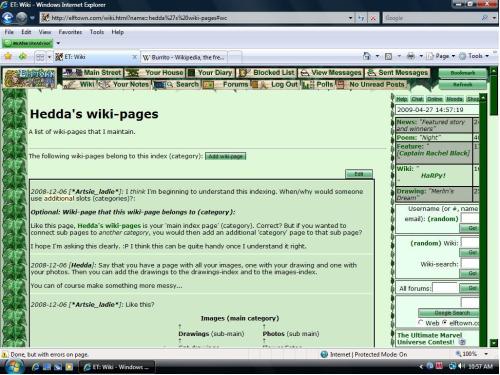Open the search provider dropdown arrow
This screenshot has height=375, width=500.
coord(494,18)
